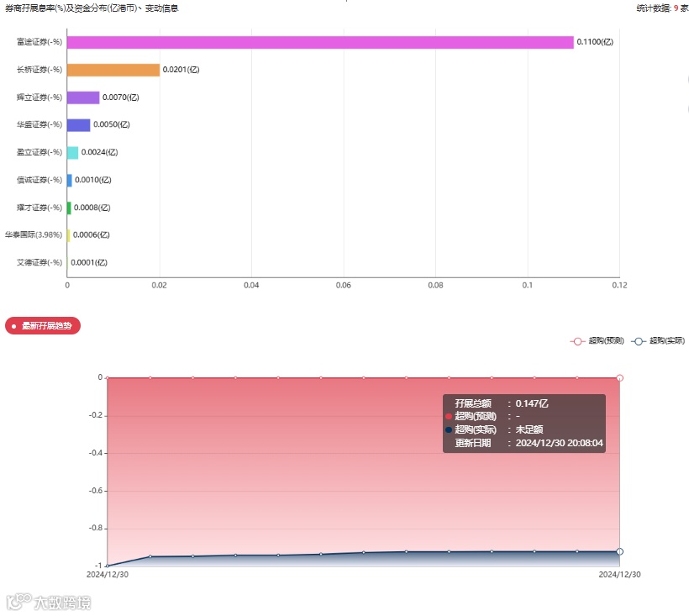689x616 pixels.
Task: Select the 富途证券(-%) axis label
Action: (x=39, y=42)
